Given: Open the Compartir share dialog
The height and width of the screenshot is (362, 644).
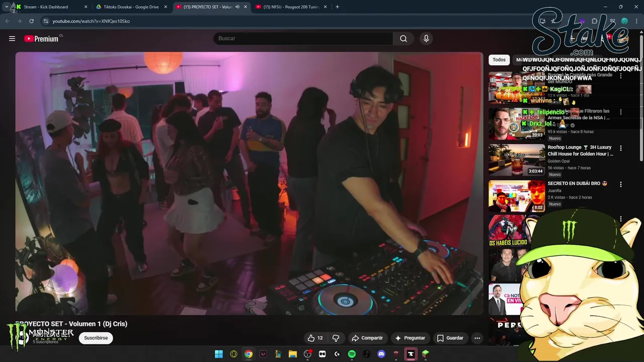Looking at the screenshot, I should (x=367, y=338).
